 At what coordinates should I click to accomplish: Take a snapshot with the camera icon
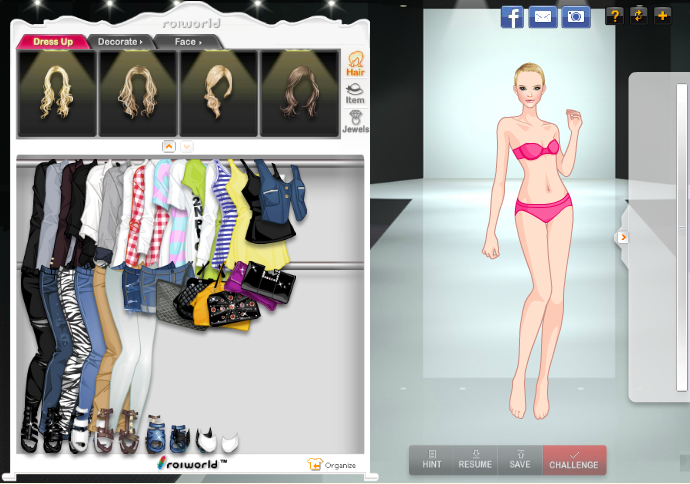pos(575,16)
